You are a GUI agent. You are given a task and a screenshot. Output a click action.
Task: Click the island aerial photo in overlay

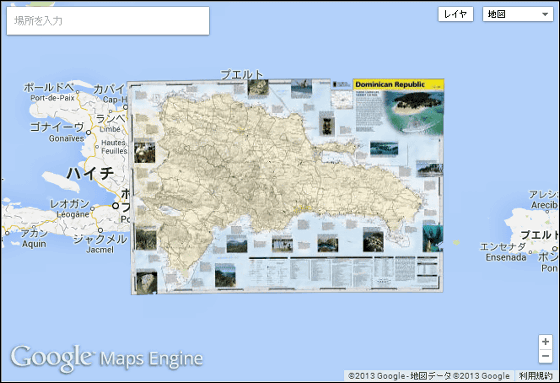point(414,112)
